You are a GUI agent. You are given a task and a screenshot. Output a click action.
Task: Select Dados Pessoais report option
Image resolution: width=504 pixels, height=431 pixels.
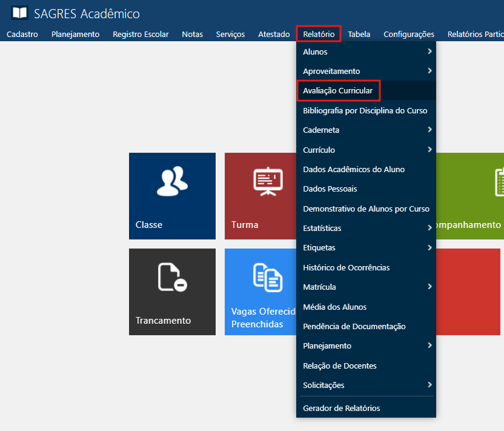click(x=330, y=189)
